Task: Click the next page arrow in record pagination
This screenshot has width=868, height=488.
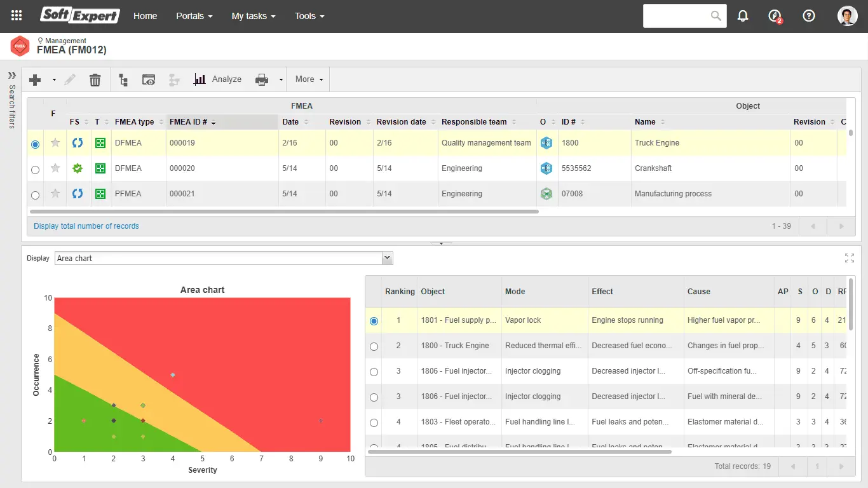Action: (840, 226)
